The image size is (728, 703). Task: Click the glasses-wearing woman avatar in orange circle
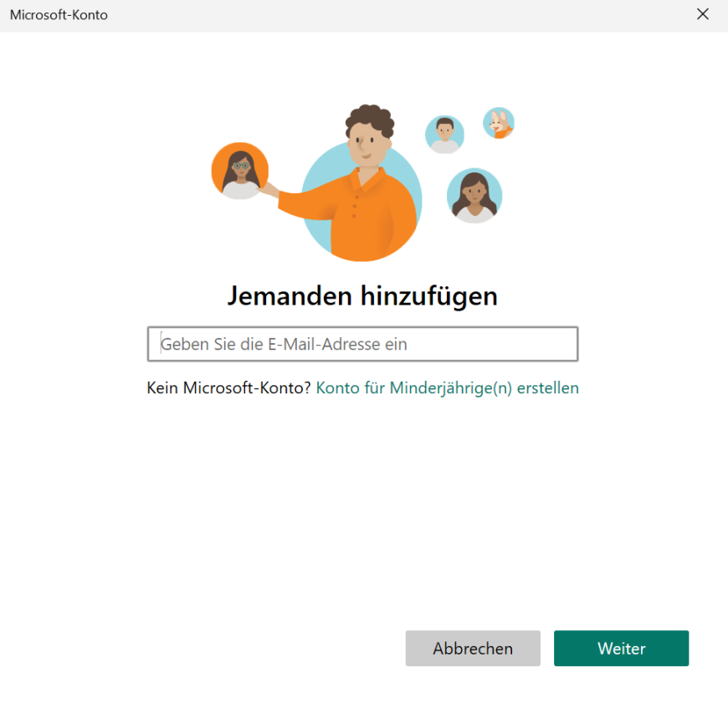[x=240, y=171]
